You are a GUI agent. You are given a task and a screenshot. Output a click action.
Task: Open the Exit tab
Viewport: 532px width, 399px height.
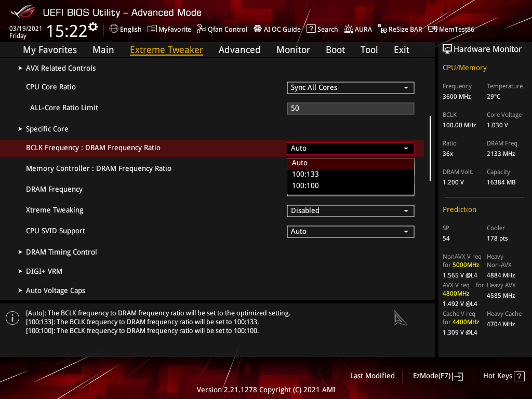pyautogui.click(x=402, y=50)
